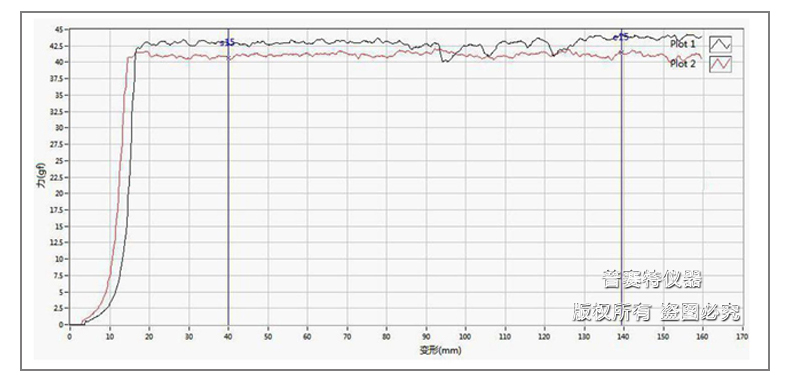The image size is (790, 380).
Task: Click the e15 cursor label
Action: point(621,37)
